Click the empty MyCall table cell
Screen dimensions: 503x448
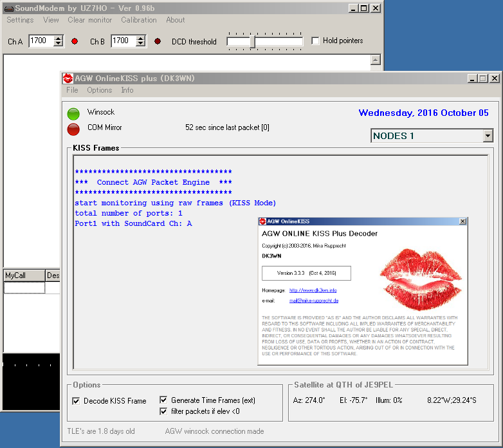pos(24,288)
